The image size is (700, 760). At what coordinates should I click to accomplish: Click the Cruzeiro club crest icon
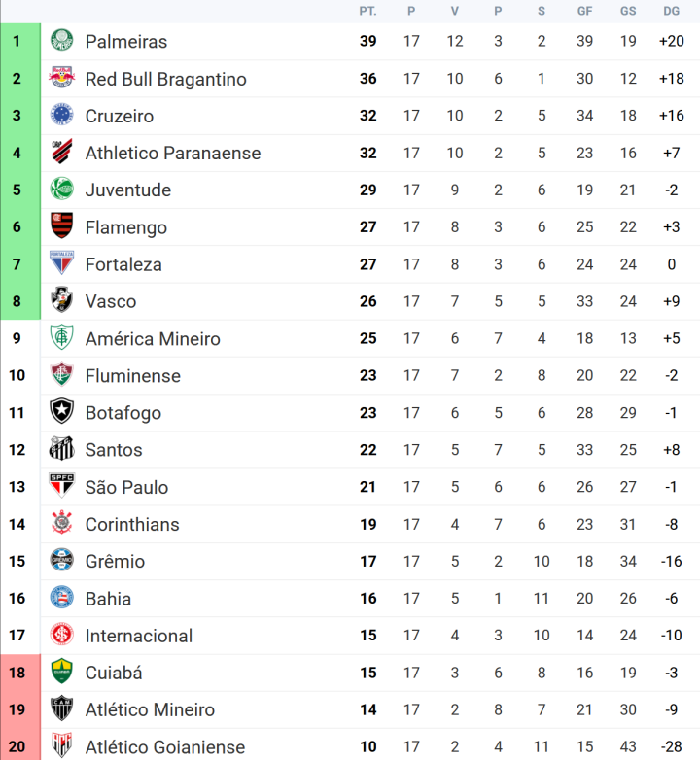click(61, 115)
